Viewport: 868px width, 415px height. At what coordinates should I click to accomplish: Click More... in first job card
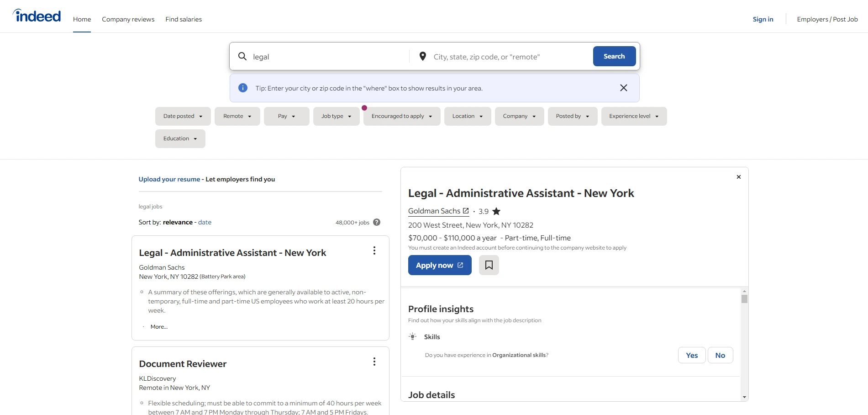pos(159,327)
